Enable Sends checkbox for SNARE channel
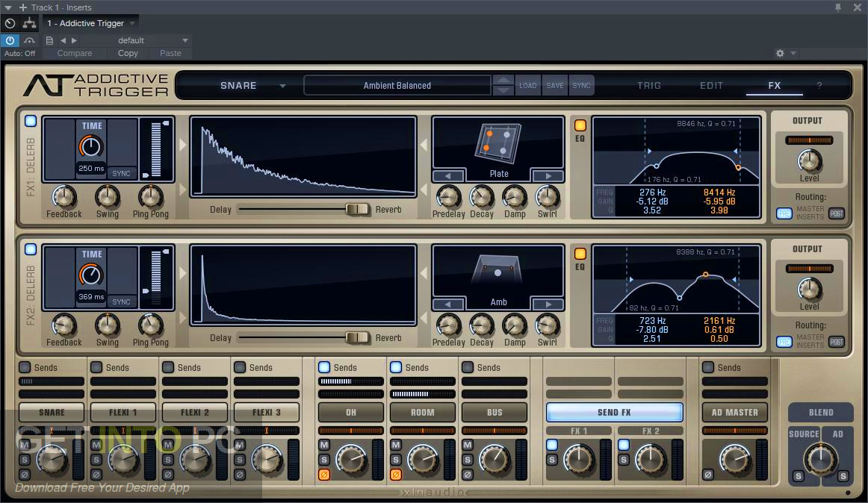Screen dimensions: 868x503 point(25,367)
